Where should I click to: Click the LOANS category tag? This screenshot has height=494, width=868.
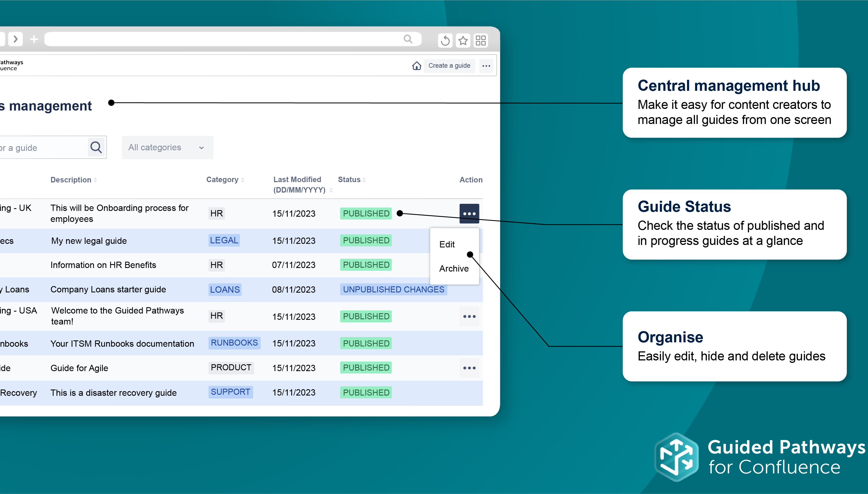[225, 289]
